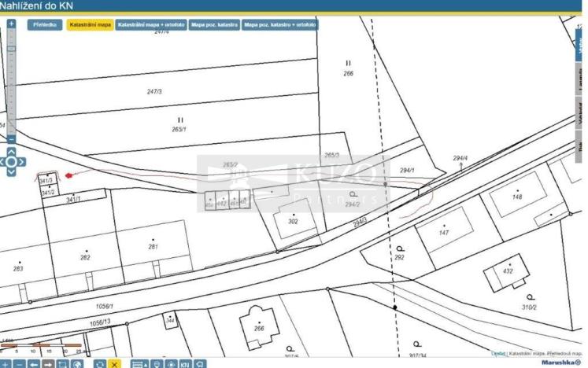The image size is (588, 368).
Task: Select the Katastrální mapa view
Action: (90, 25)
